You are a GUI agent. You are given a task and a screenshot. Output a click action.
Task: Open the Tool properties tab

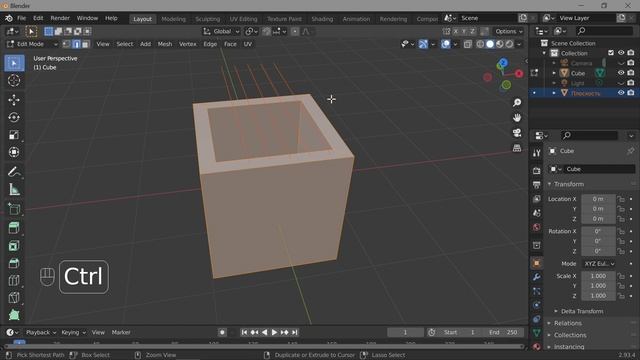pyautogui.click(x=536, y=153)
